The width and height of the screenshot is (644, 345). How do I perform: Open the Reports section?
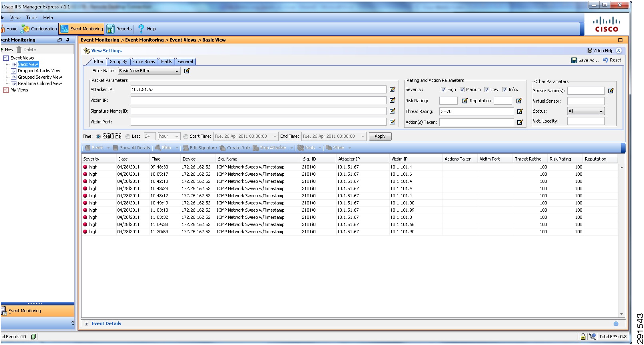(119, 29)
